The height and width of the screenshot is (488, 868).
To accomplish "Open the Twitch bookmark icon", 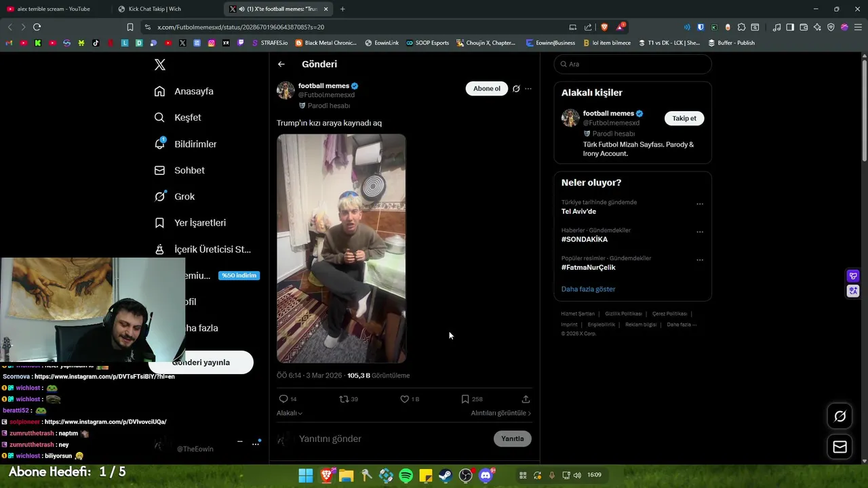I will point(240,43).
